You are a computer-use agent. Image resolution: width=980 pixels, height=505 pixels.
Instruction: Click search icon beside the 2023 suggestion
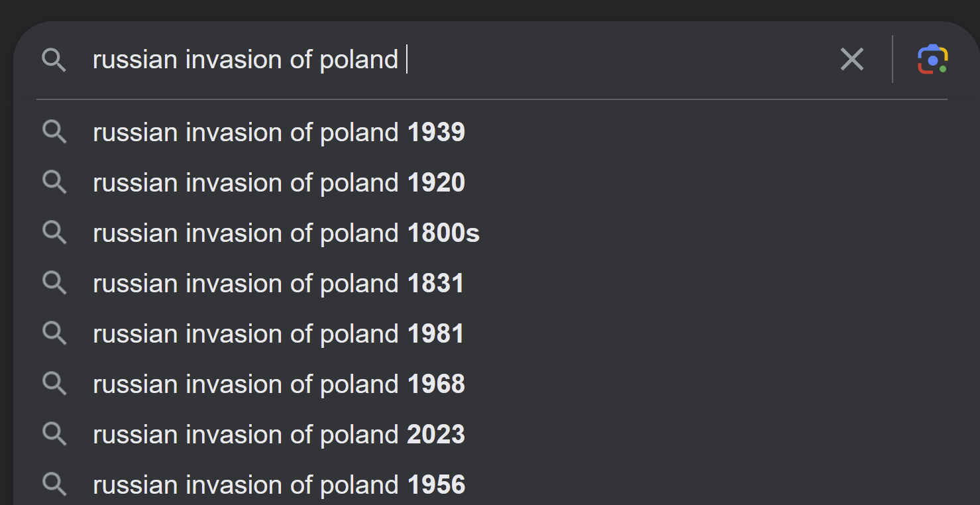tap(54, 434)
